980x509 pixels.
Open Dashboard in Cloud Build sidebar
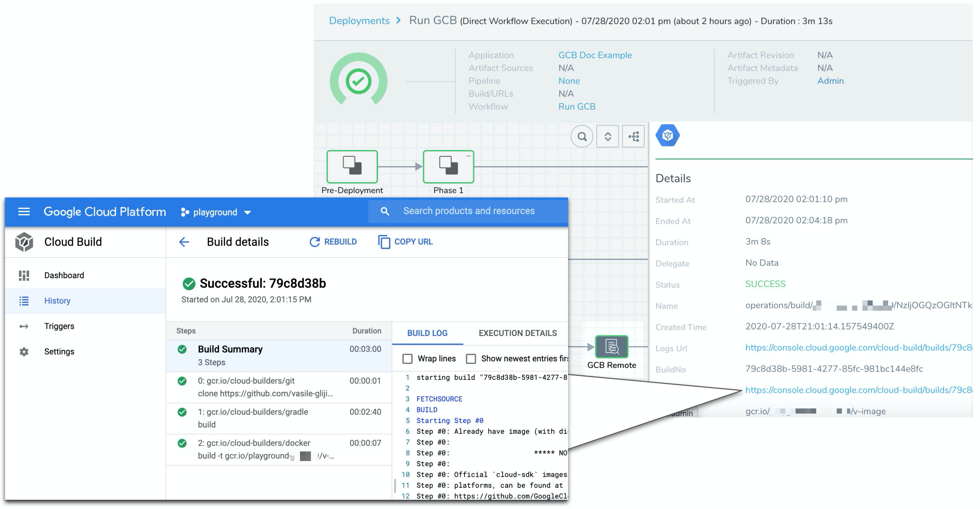(86, 275)
